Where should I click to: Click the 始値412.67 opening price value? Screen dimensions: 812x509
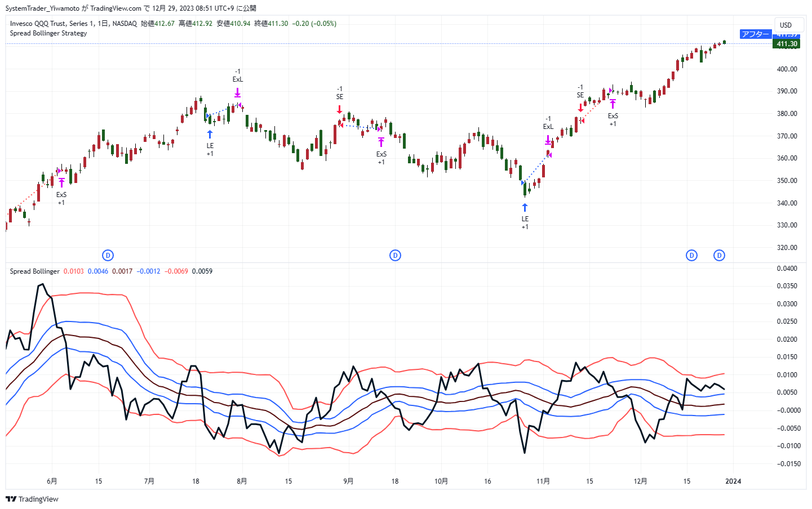pyautogui.click(x=158, y=24)
